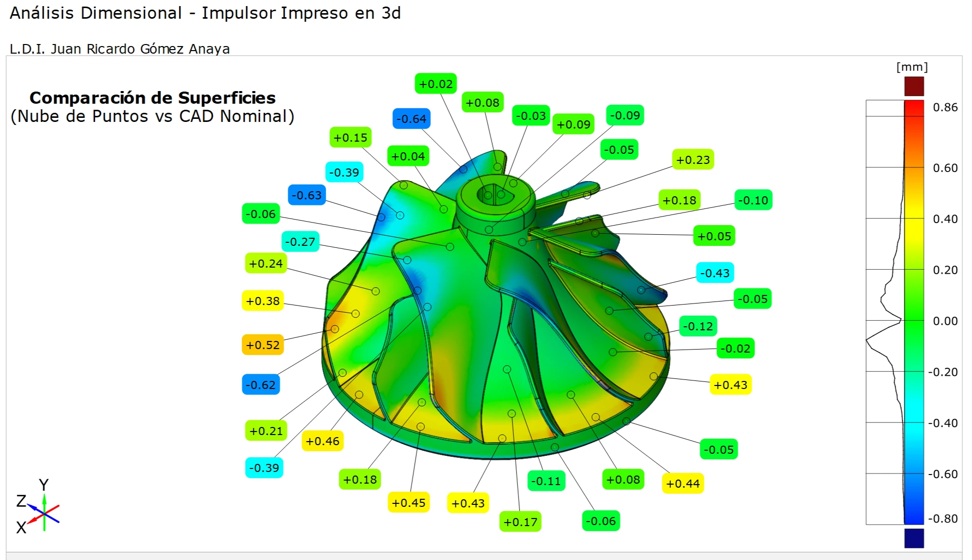Click the impeller hub center bore
972x560 pixels.
point(494,195)
